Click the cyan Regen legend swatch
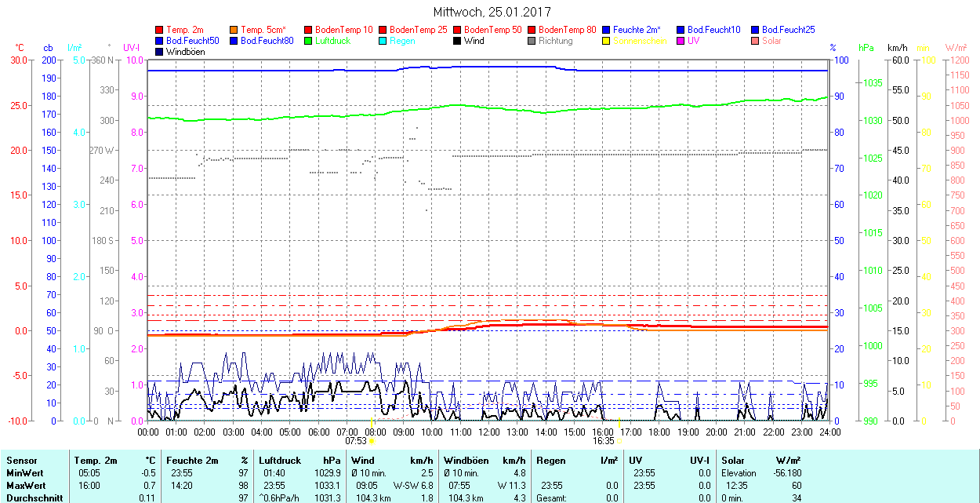The image size is (980, 503). click(383, 41)
